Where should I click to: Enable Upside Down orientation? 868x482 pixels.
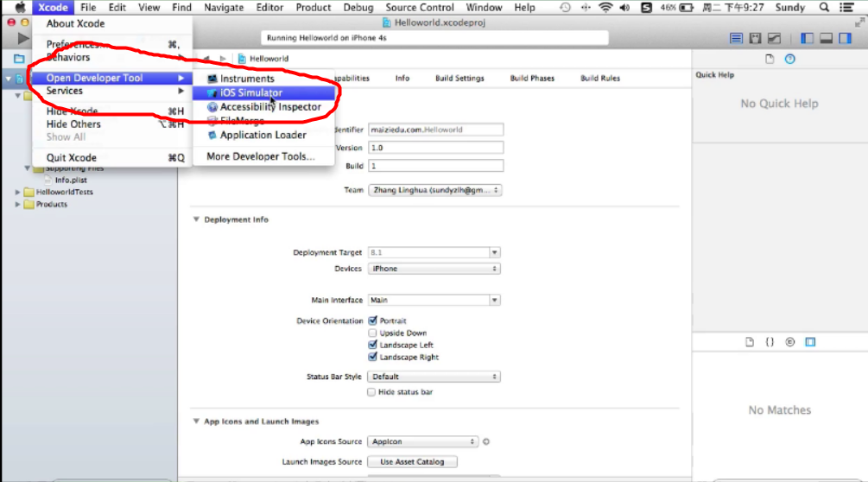372,333
